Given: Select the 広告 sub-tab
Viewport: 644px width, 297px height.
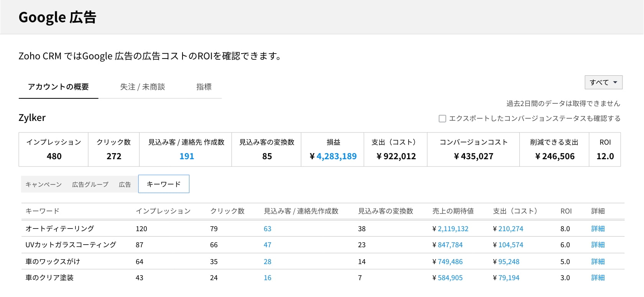Looking at the screenshot, I should click(125, 184).
